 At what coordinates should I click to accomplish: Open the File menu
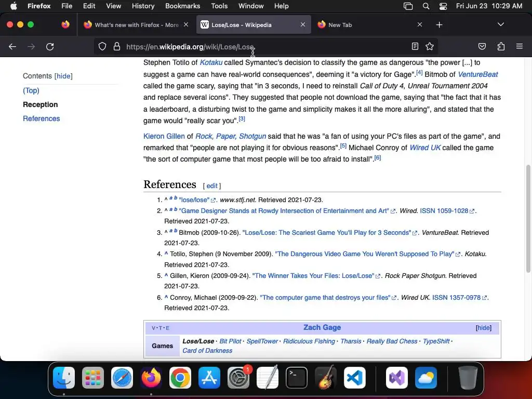(x=66, y=6)
